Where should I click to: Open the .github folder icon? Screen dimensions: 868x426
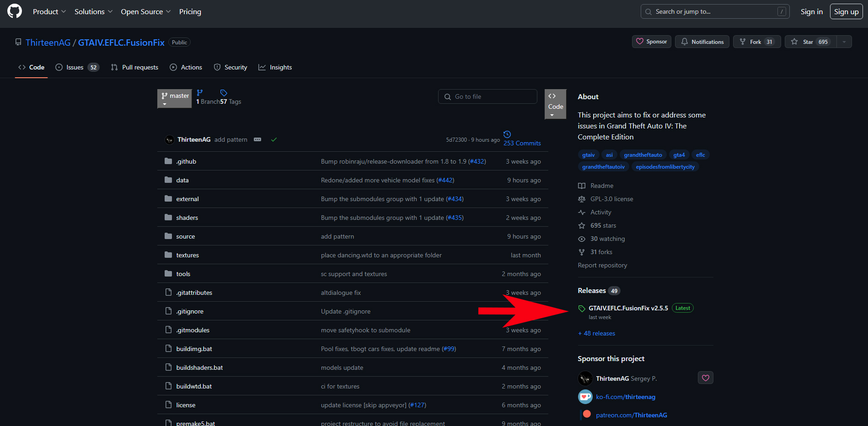tap(168, 161)
